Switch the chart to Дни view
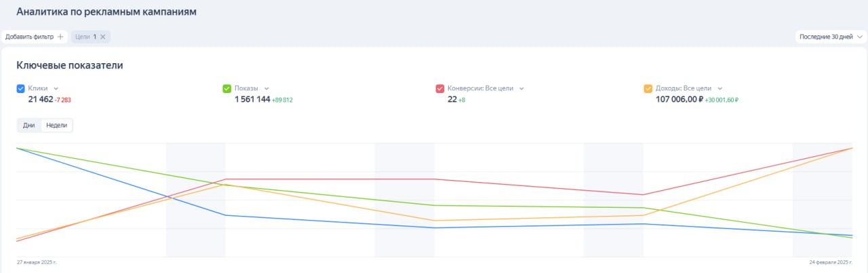This screenshot has height=273, width=868. click(x=29, y=125)
